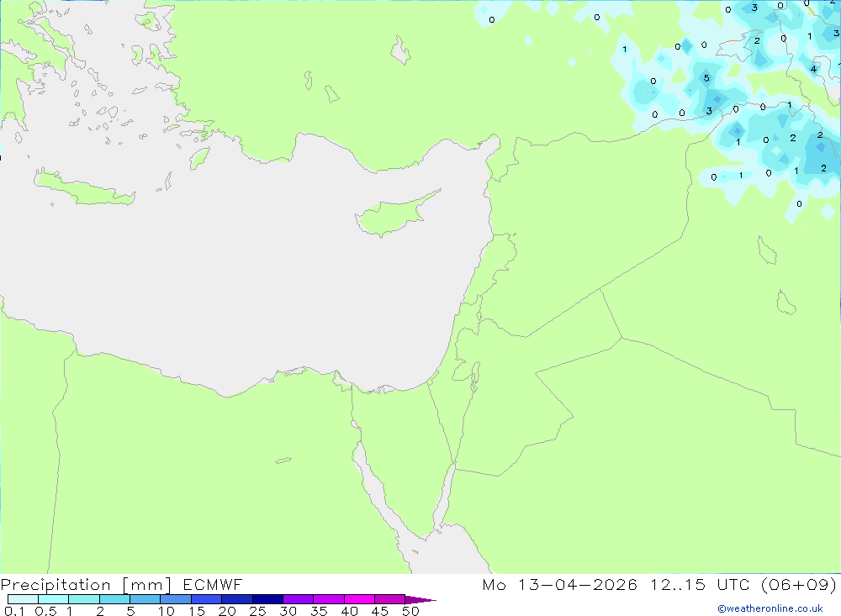The width and height of the screenshot is (841, 616).
Task: Select the legend swatch between 2 and 5
Action: coord(114,599)
